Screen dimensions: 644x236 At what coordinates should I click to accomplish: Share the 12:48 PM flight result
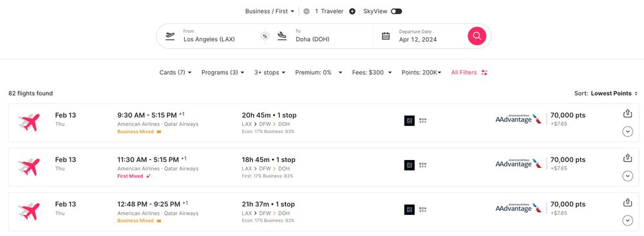(627, 203)
